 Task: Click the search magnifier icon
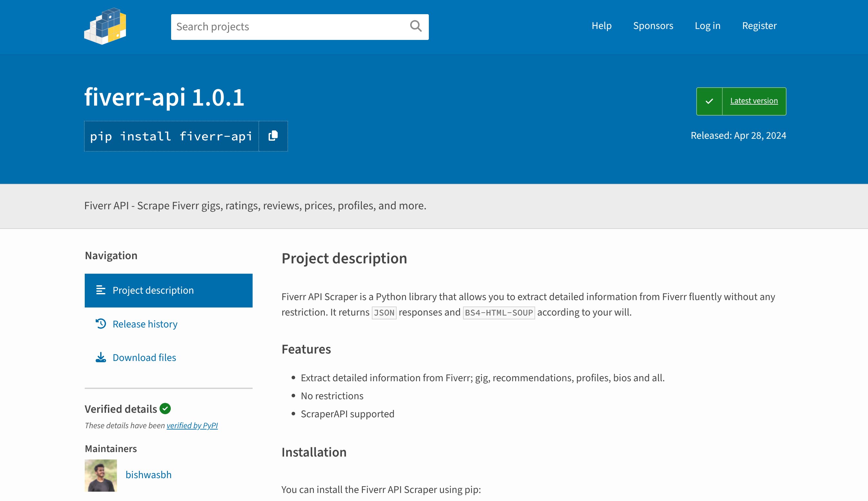[x=416, y=26]
